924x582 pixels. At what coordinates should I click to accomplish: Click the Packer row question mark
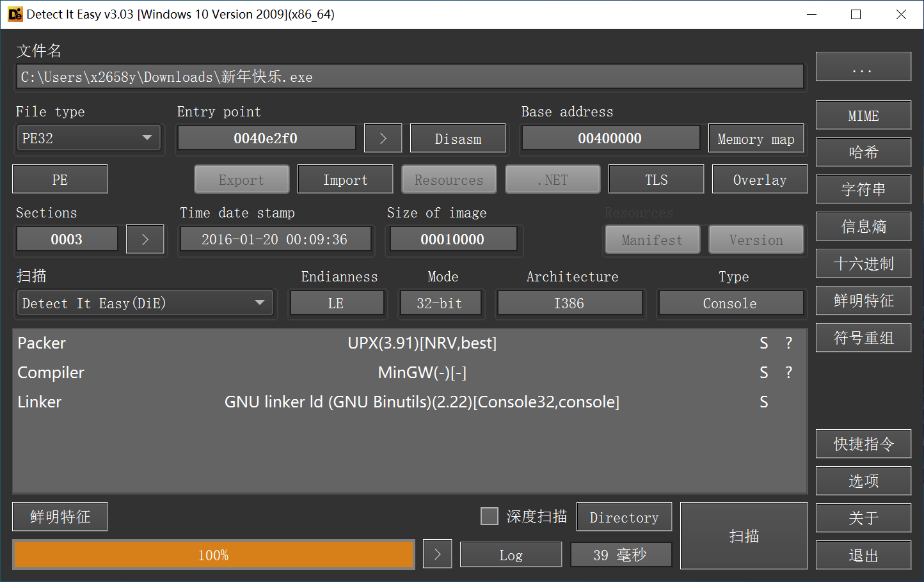tap(789, 343)
